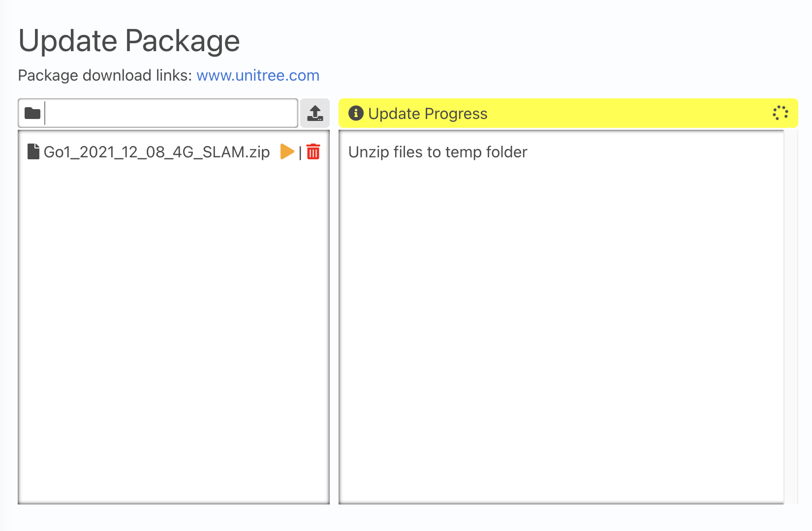Start update with the orange play icon
The height and width of the screenshot is (531, 812).
click(287, 151)
